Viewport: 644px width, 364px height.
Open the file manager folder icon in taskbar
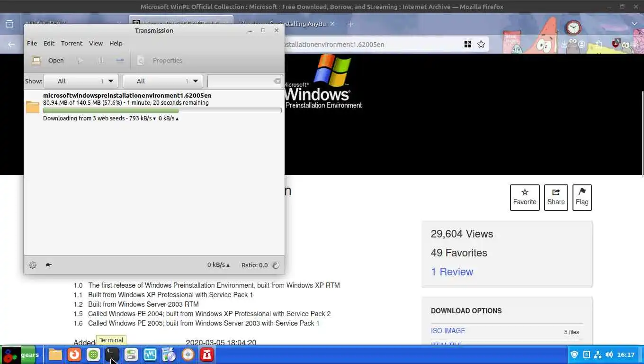click(x=55, y=355)
